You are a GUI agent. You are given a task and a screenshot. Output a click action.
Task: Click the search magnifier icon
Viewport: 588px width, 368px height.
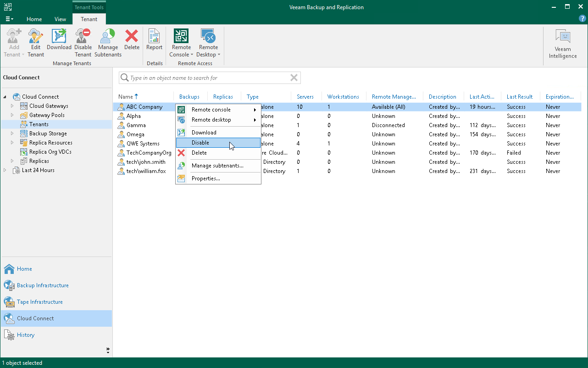click(124, 78)
